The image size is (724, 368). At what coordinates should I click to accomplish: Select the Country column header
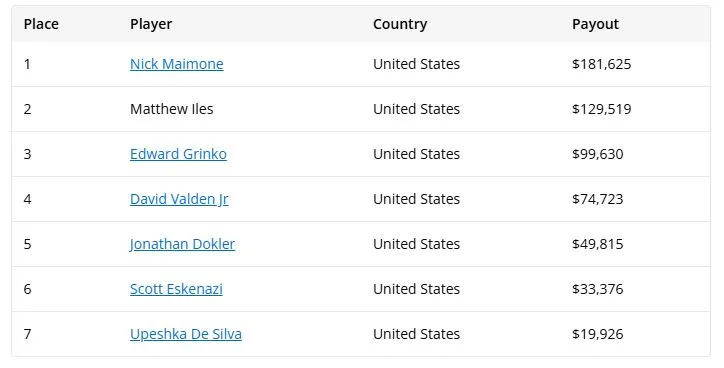pos(400,24)
